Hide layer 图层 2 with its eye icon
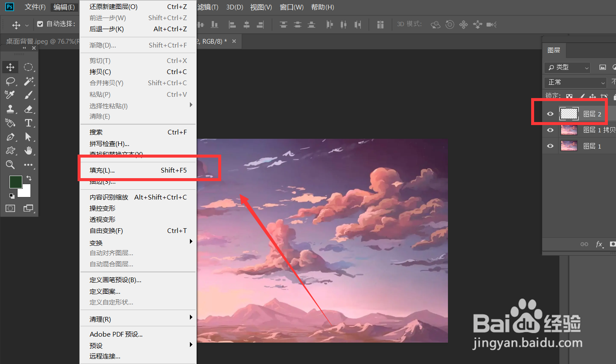616x364 pixels. 550,114
